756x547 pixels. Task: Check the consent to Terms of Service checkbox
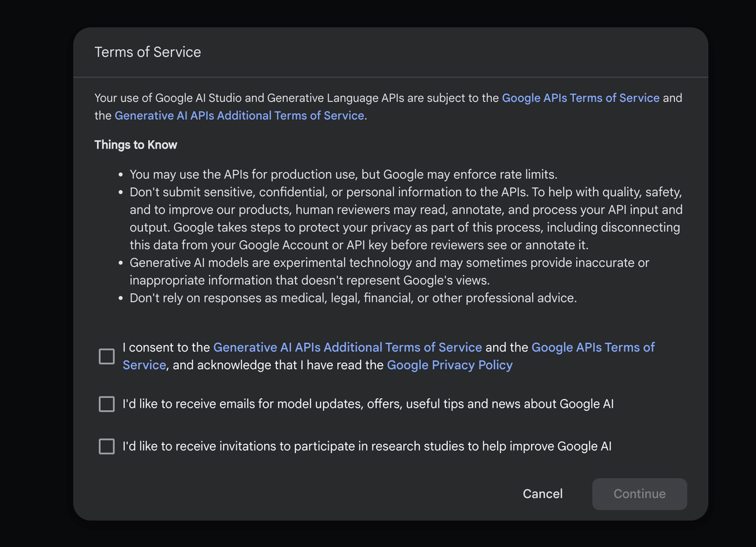(x=106, y=356)
